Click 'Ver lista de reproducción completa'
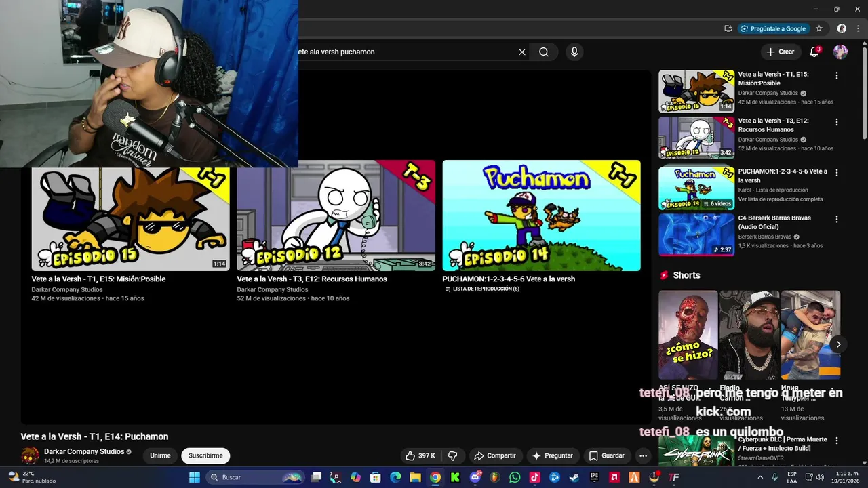Image resolution: width=868 pixels, height=488 pixels. click(781, 199)
